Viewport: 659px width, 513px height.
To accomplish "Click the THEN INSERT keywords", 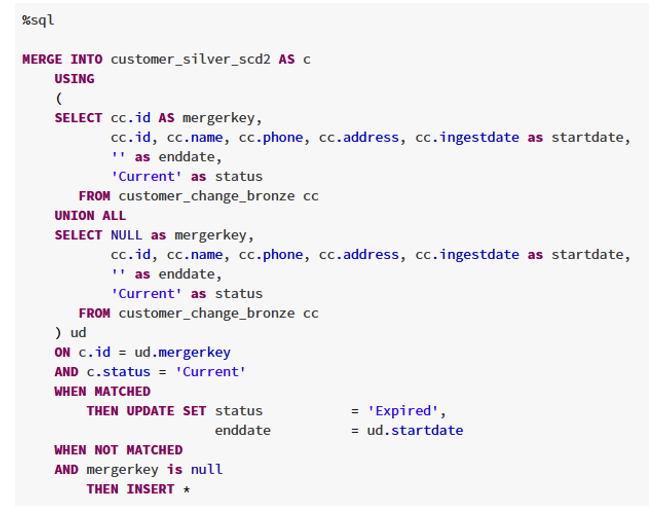I will [130, 489].
